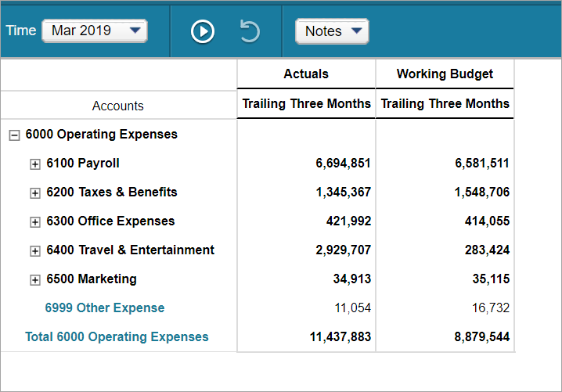Expand the 6500 Marketing row
Image resolution: width=562 pixels, height=392 pixels.
(x=34, y=280)
